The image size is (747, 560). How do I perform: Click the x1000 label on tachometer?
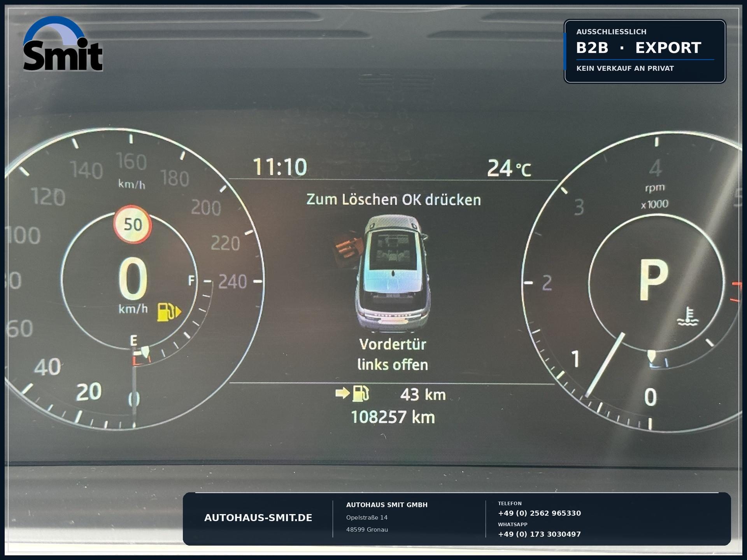coord(655,204)
